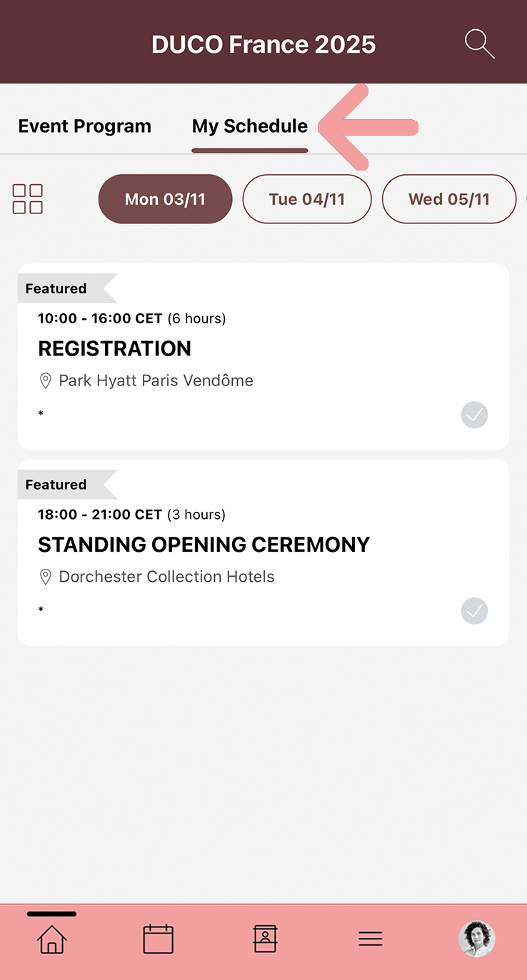The height and width of the screenshot is (980, 527).
Task: Open the hamburger menu icon
Action: coord(371,939)
